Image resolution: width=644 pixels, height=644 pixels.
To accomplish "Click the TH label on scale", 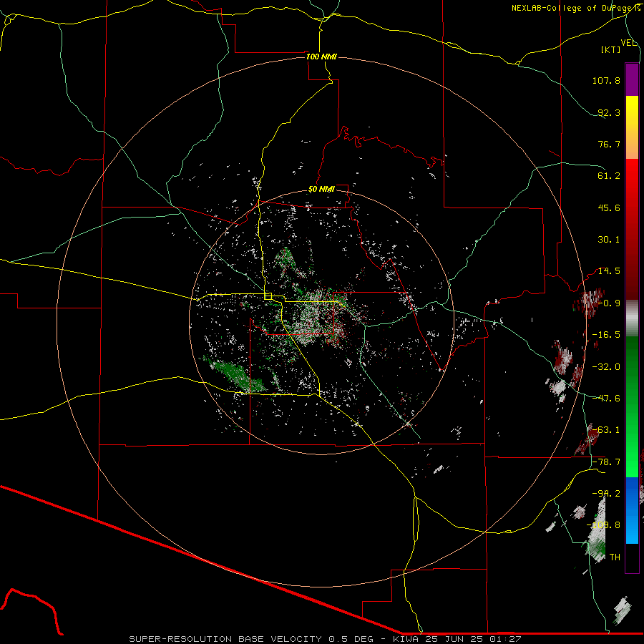I will click(615, 557).
